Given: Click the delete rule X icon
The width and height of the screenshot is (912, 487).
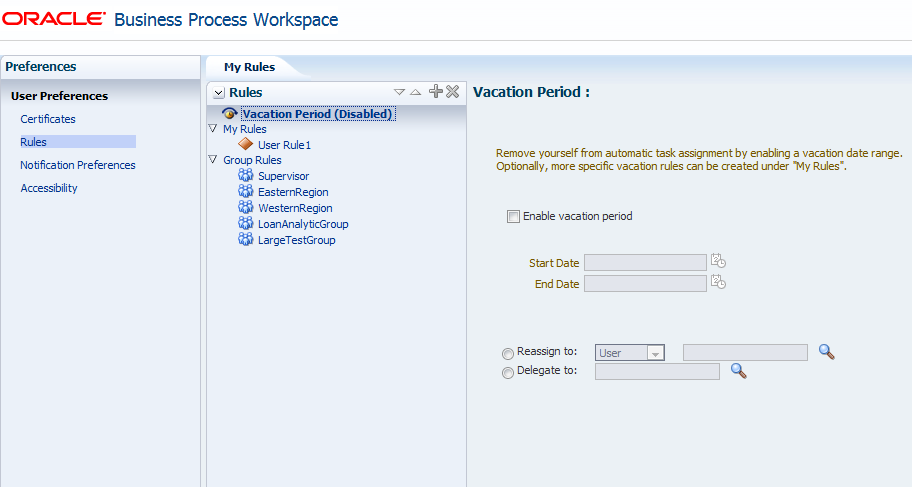Looking at the screenshot, I should point(453,91).
